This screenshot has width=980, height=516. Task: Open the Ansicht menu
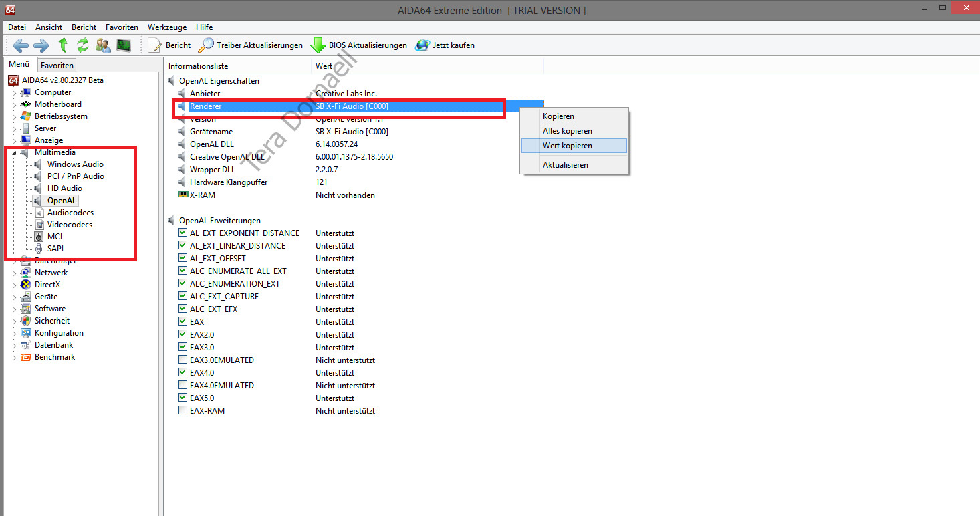tap(49, 27)
